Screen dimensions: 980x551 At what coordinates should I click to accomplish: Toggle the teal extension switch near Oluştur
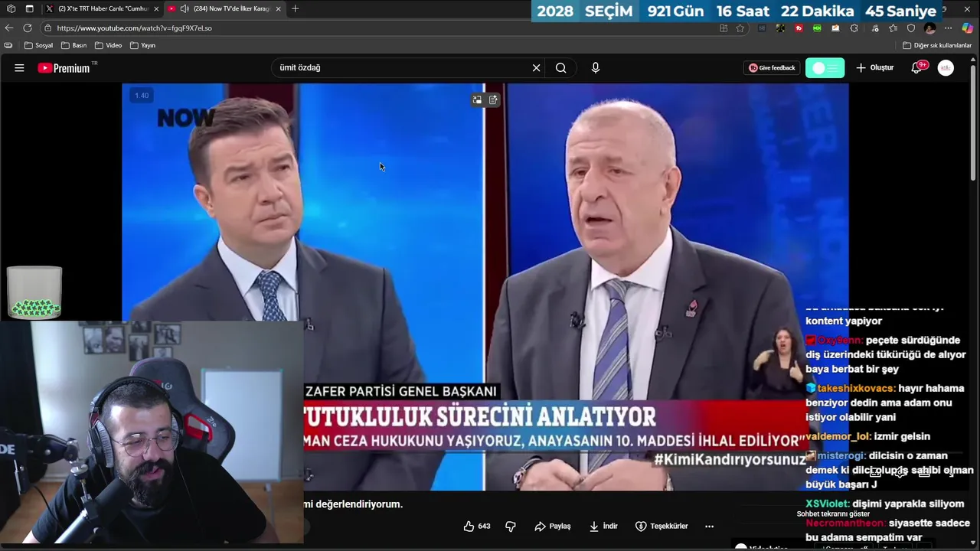825,67
